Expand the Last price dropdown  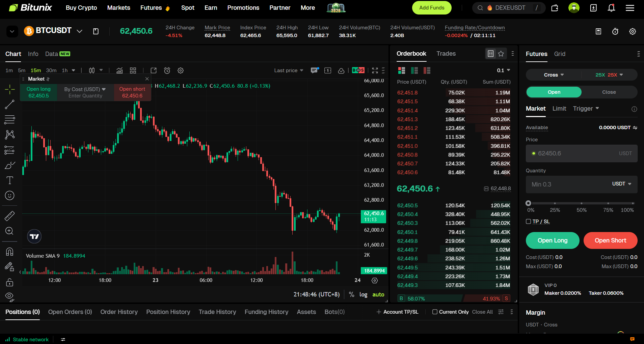[x=289, y=70]
